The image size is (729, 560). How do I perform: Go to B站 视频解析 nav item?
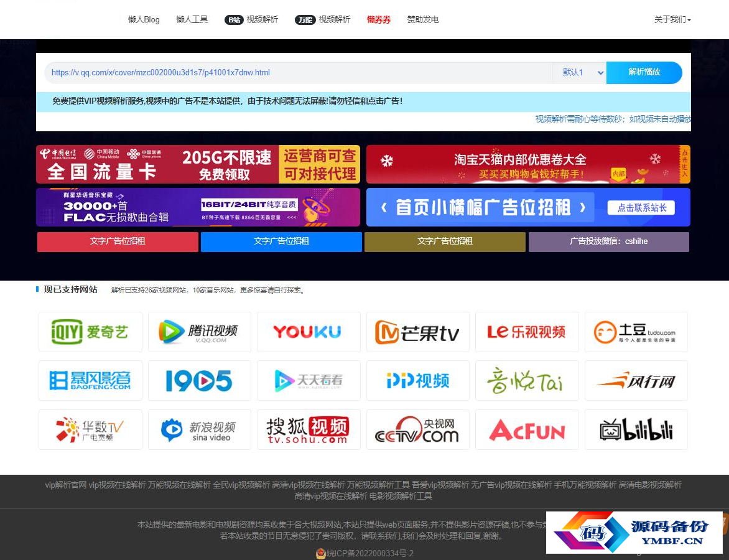point(251,19)
